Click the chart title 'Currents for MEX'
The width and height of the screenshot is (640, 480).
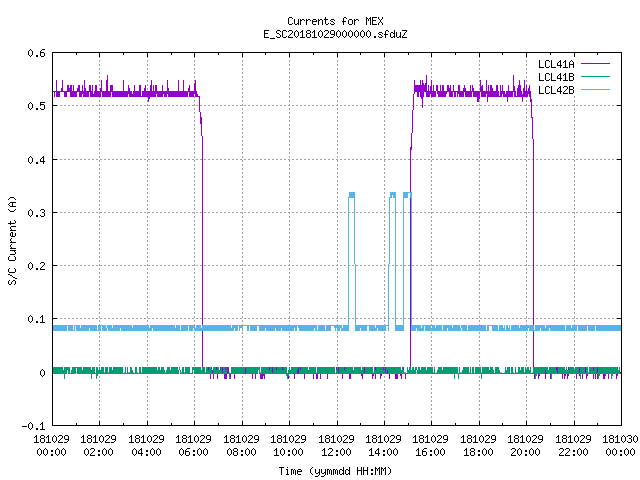335,21
